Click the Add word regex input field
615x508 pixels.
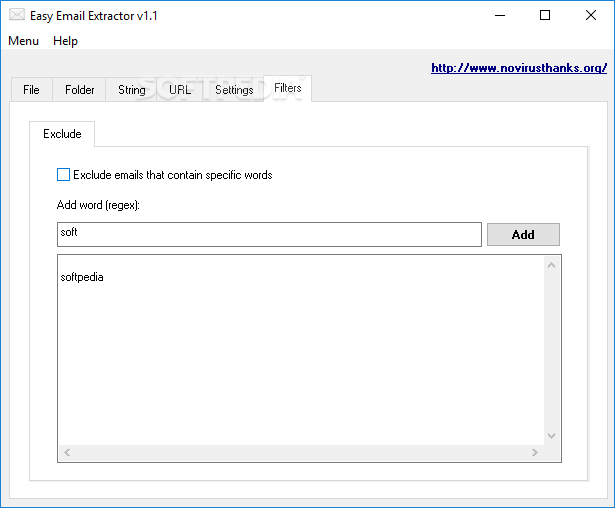(x=269, y=234)
